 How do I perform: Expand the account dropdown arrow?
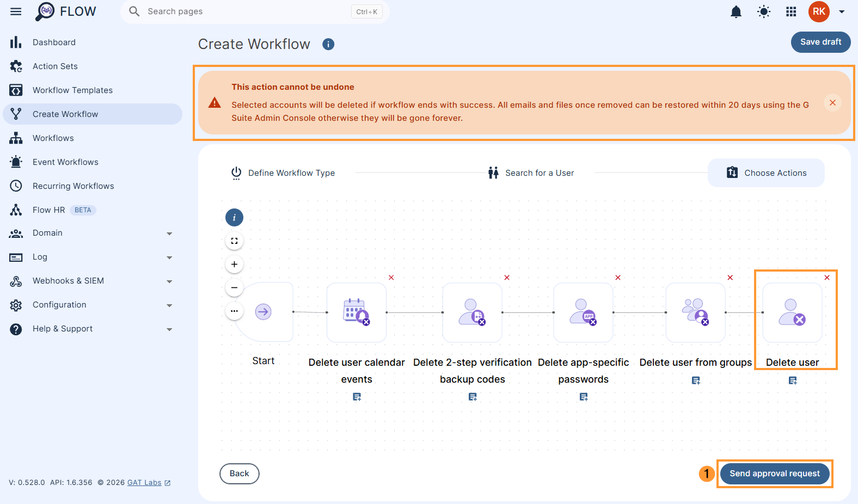(842, 11)
